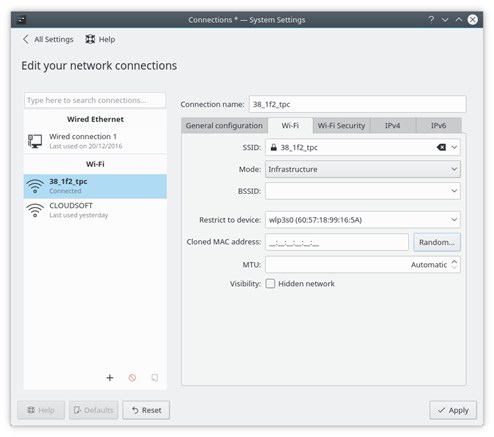Click the add new connection plus icon
Image resolution: width=494 pixels, height=437 pixels.
click(110, 378)
